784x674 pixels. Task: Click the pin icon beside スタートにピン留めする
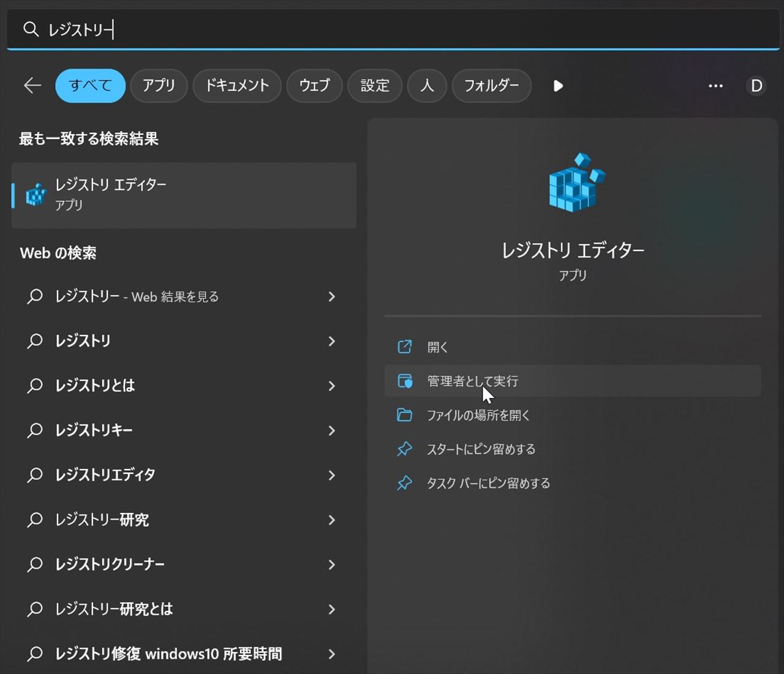[405, 449]
